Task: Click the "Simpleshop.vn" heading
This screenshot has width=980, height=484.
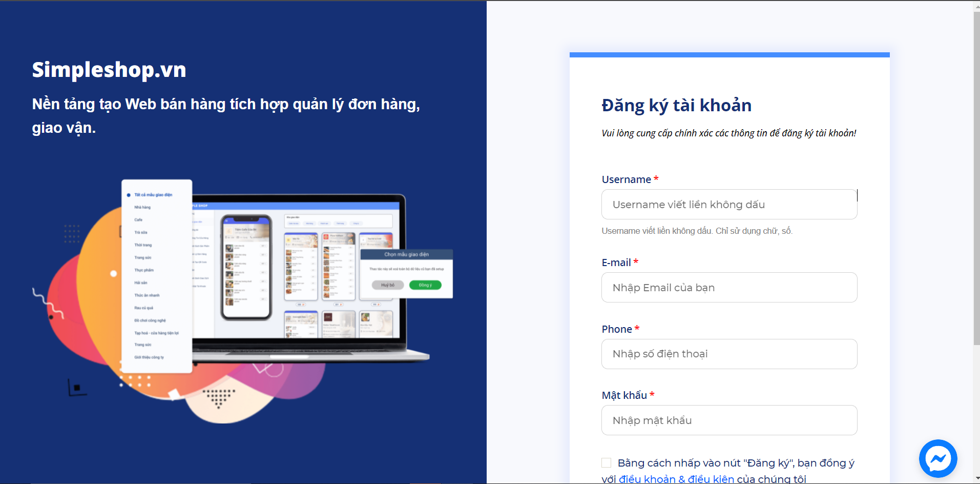Action: pos(109,70)
